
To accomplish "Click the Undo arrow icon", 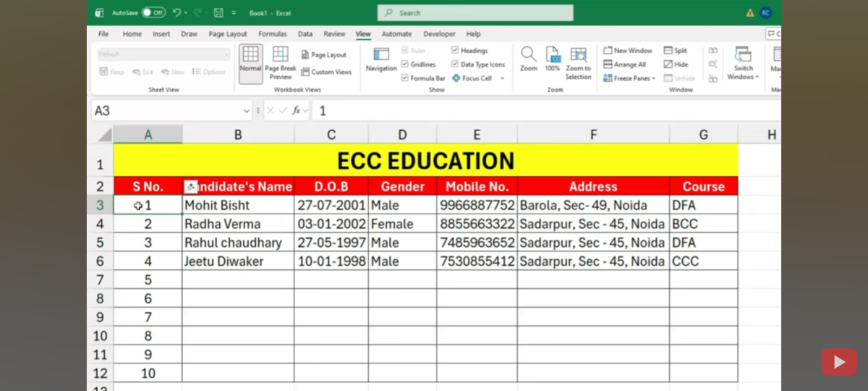I will pos(176,13).
